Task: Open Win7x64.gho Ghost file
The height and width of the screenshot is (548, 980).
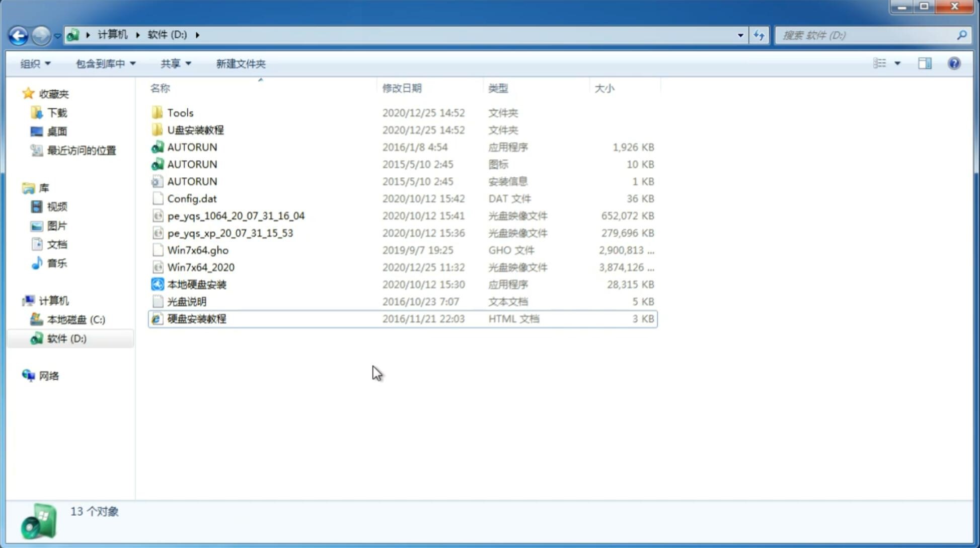Action: coord(198,250)
